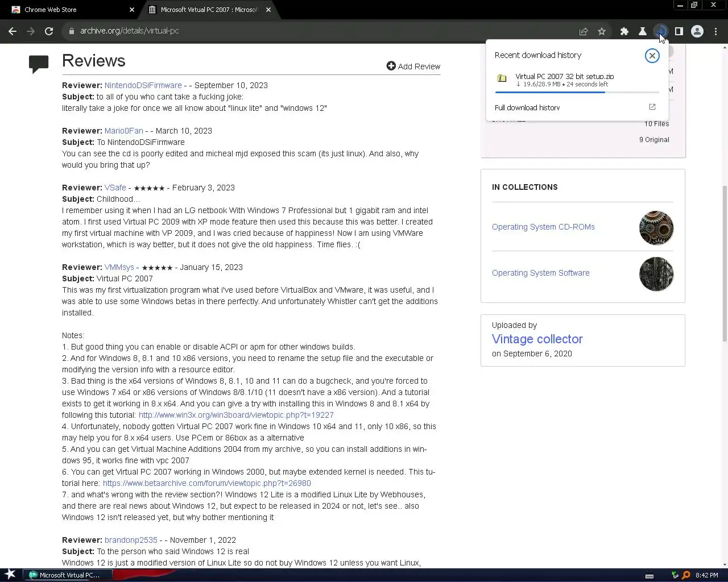Viewport: 728px width, 582px height.
Task: Click the CD-ROMs collection gears thumbnail
Action: [656, 228]
